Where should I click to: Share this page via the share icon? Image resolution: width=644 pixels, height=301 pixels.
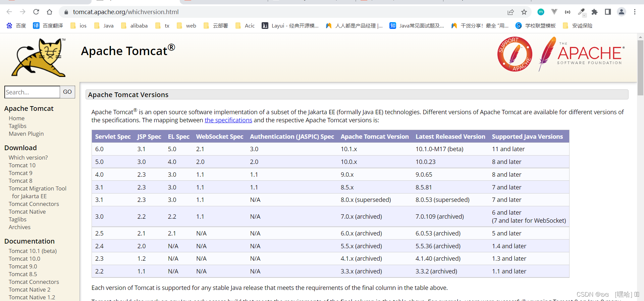(x=511, y=12)
